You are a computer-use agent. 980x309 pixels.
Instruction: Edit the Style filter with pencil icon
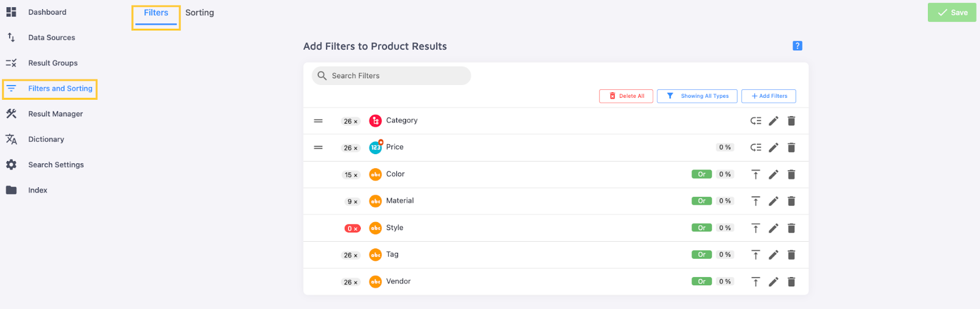pyautogui.click(x=774, y=228)
